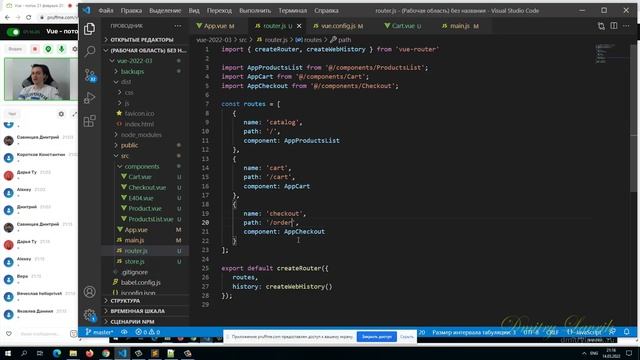Screen dimensions: 640x360
Task: Click the tab size setting in status bar
Action: point(474,332)
